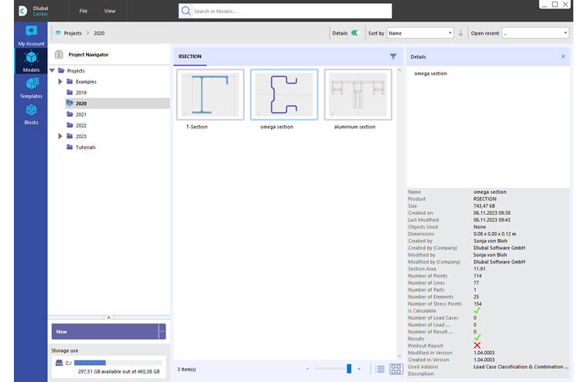
Task: Open the filter funnel in RSECTION
Action: click(393, 56)
